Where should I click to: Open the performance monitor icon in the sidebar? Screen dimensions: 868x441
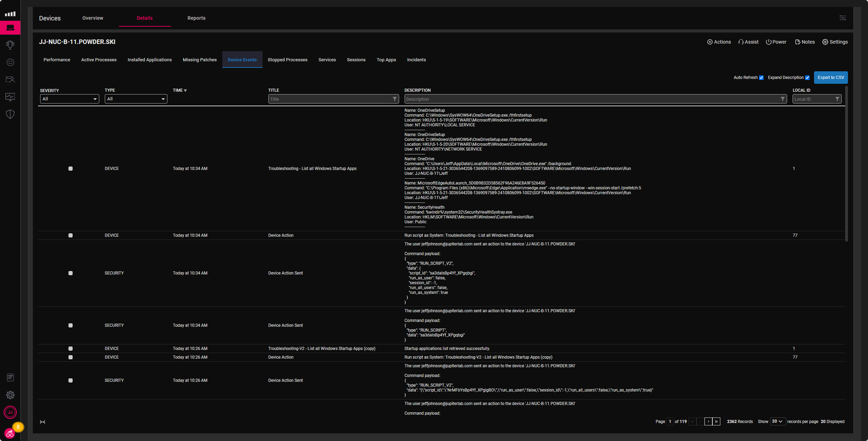click(10, 97)
